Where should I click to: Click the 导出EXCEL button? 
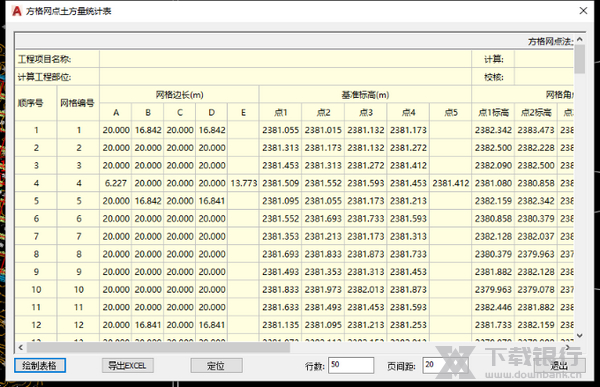click(128, 365)
